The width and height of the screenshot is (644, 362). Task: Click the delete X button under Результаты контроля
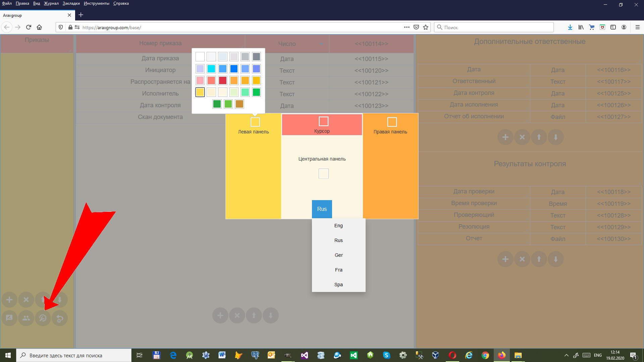point(522,259)
